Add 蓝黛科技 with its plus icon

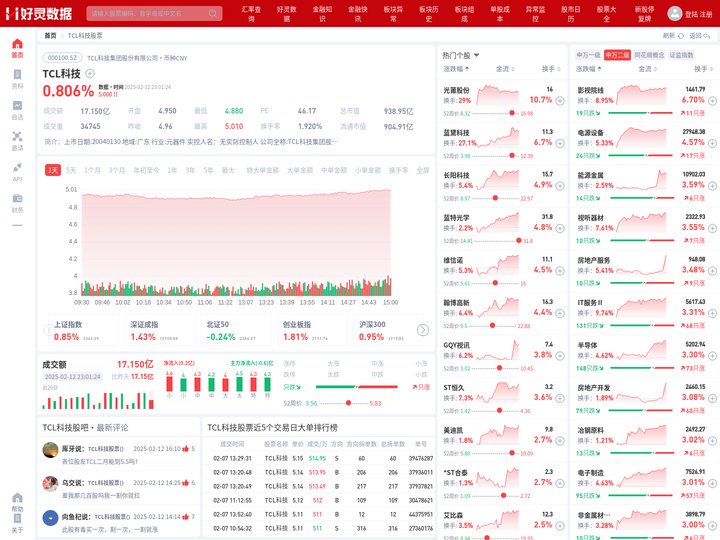coord(560,143)
